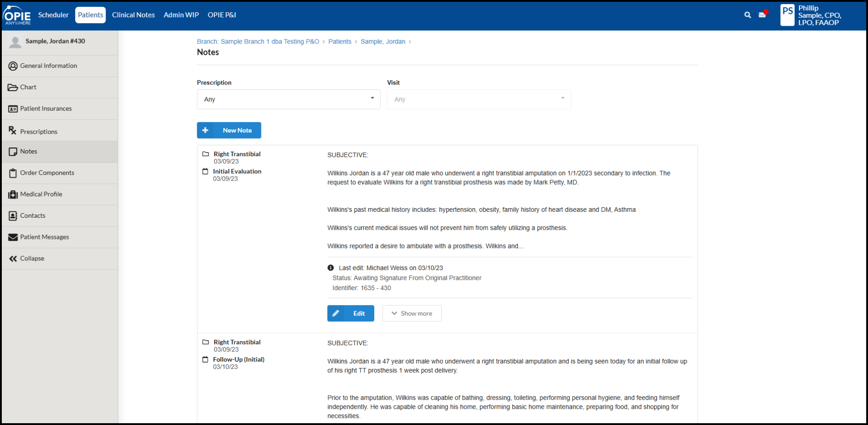868x425 pixels.
Task: Click the Prescriptions Rx icon
Action: tap(13, 131)
